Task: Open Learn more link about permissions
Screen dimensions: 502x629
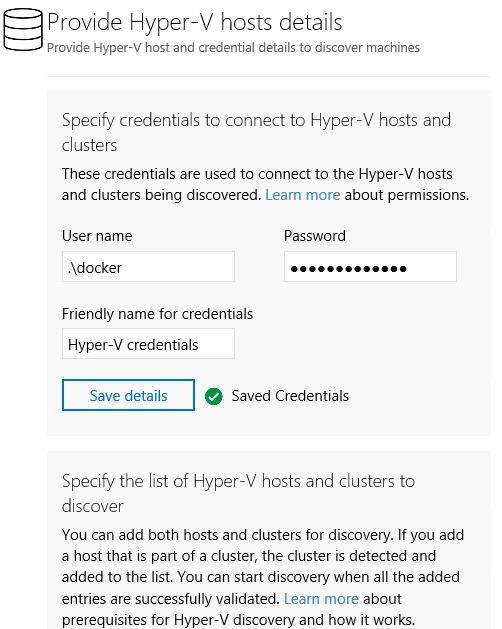Action: pyautogui.click(x=303, y=195)
